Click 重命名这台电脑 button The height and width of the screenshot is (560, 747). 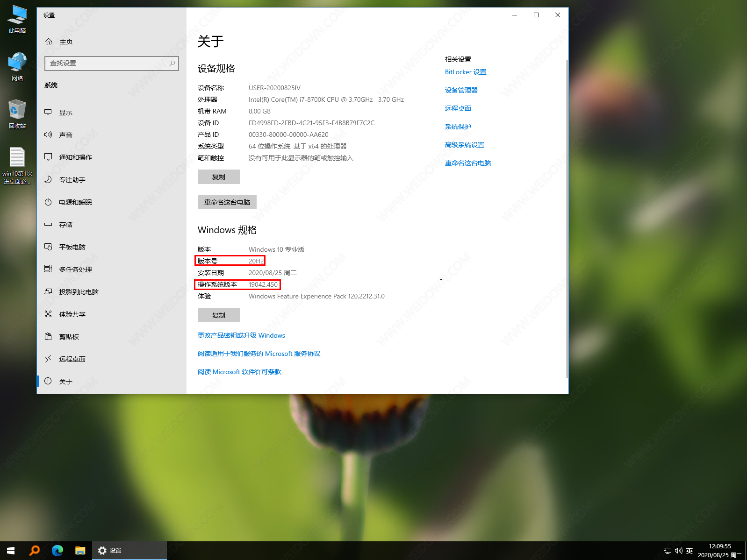coord(227,202)
